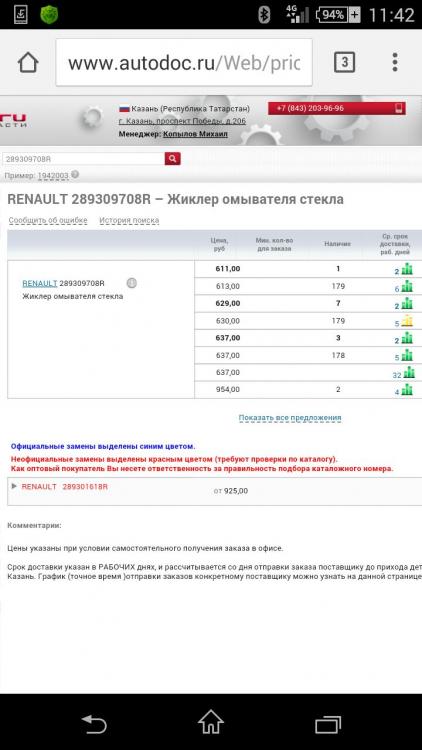The width and height of the screenshot is (422, 750).
Task: Tap the browser home icon
Action: (x=28, y=62)
